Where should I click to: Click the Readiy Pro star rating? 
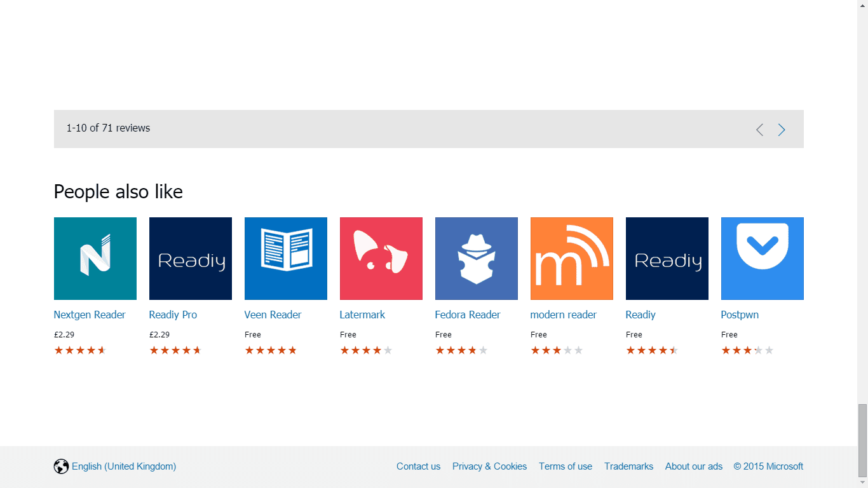pyautogui.click(x=175, y=350)
